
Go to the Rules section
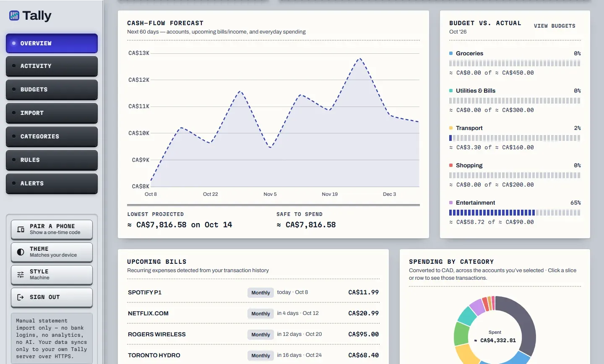(52, 160)
